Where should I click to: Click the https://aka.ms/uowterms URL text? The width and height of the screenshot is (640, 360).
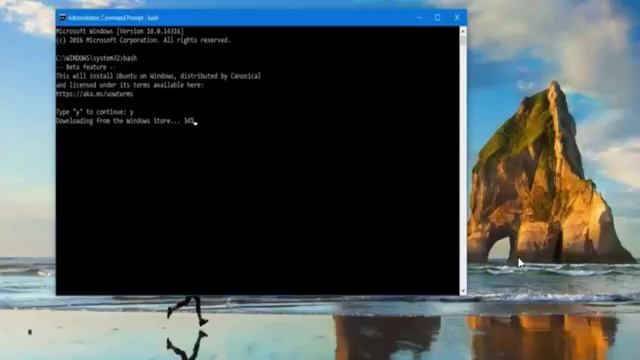(95, 94)
